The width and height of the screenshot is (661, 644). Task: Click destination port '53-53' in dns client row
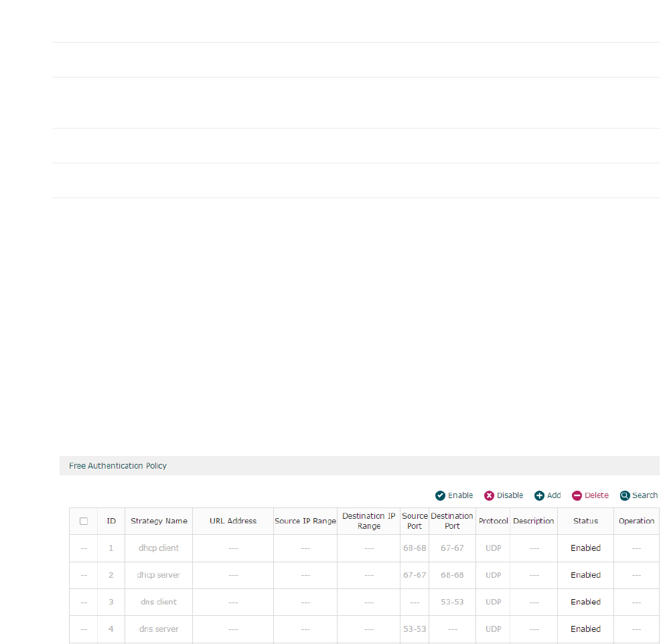(452, 602)
